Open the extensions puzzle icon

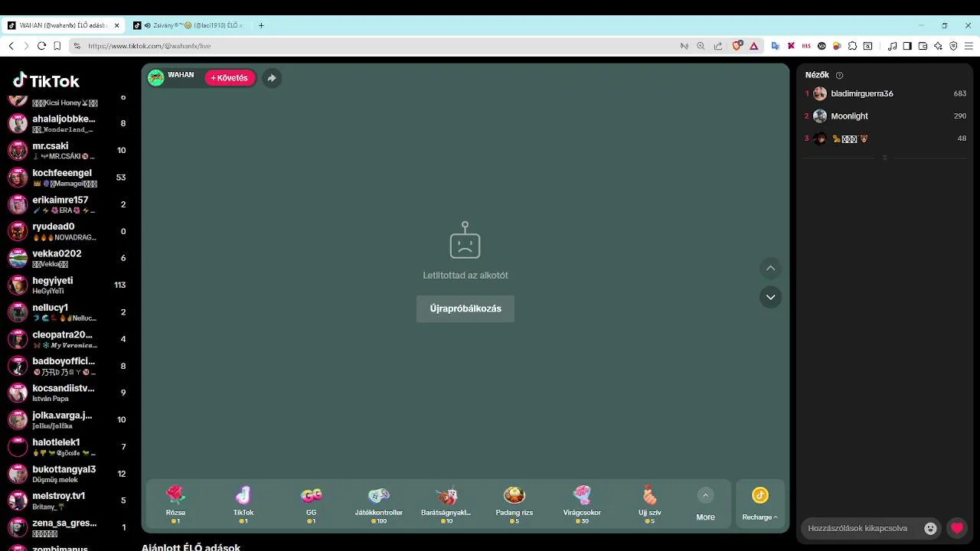(x=852, y=46)
